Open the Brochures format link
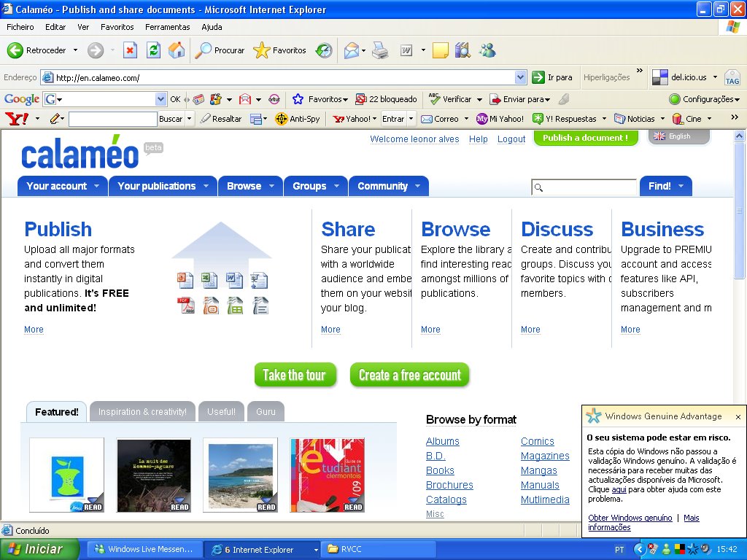 click(449, 485)
